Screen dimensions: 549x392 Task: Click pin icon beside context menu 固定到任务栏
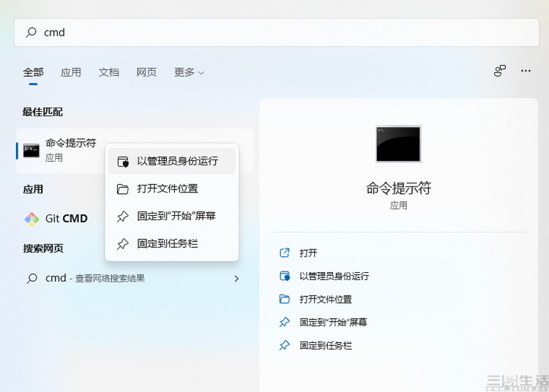point(122,244)
